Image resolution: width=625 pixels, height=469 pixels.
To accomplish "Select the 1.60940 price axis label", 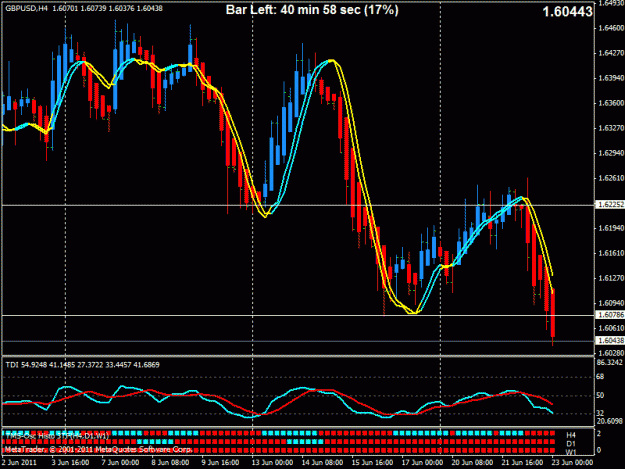I will click(x=611, y=303).
